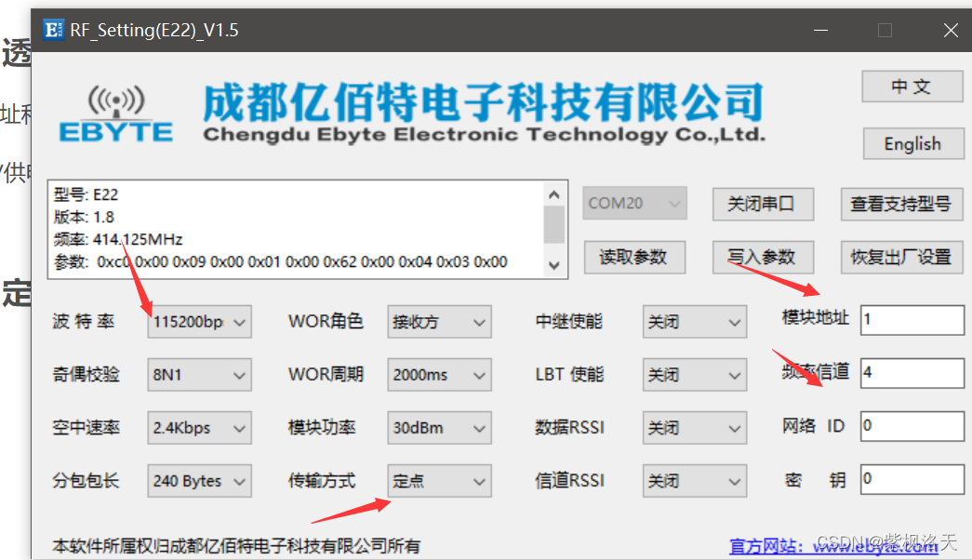Click the 关闭串口 button to close serial port
Screen dimensions: 972x560
coord(763,204)
